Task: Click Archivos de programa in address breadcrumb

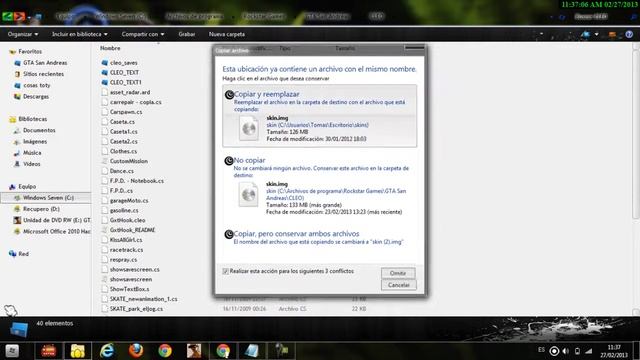Action: 195,16
